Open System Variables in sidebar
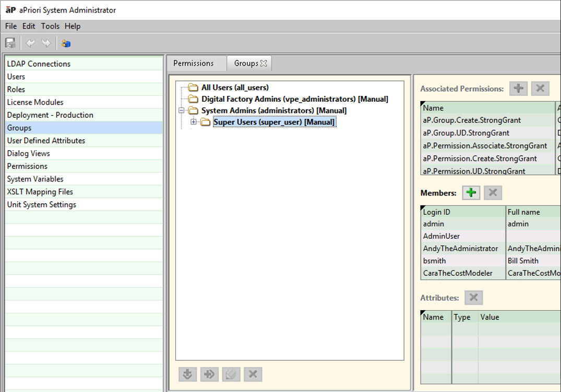Screen dimensions: 561x392 pos(83,179)
